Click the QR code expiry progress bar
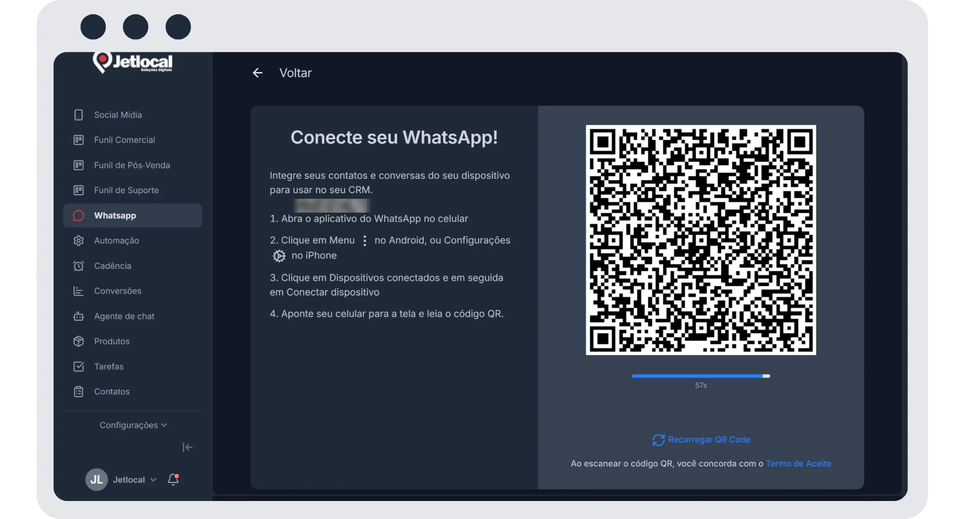This screenshot has width=980, height=519. (701, 376)
